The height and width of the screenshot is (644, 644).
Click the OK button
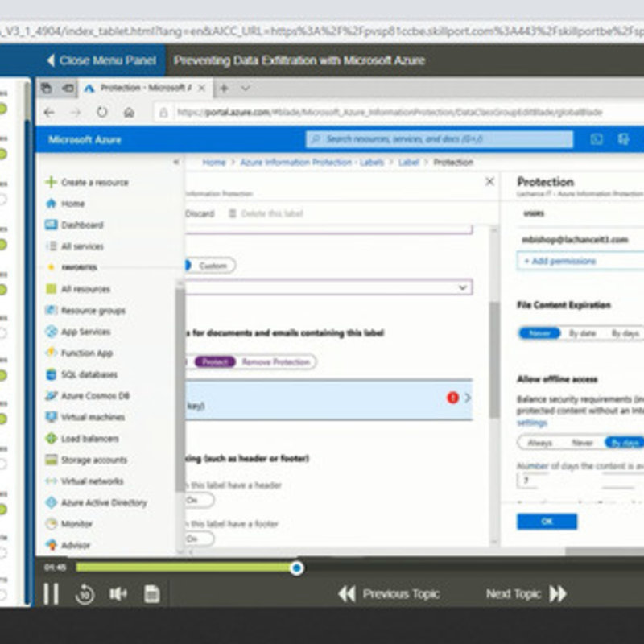pos(547,521)
